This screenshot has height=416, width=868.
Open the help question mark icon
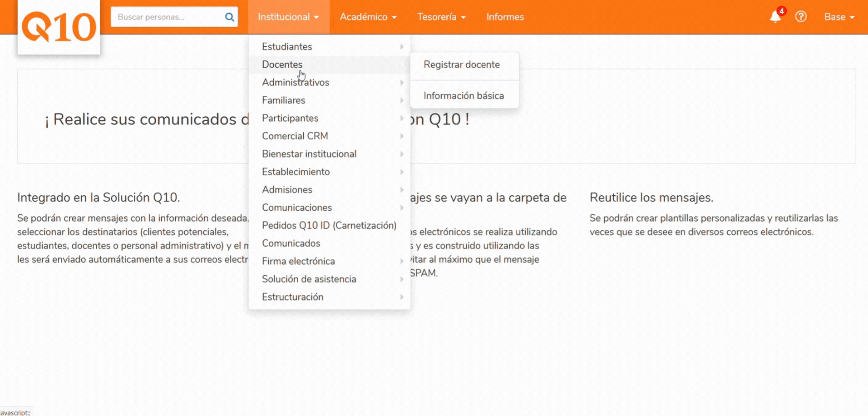(x=801, y=17)
